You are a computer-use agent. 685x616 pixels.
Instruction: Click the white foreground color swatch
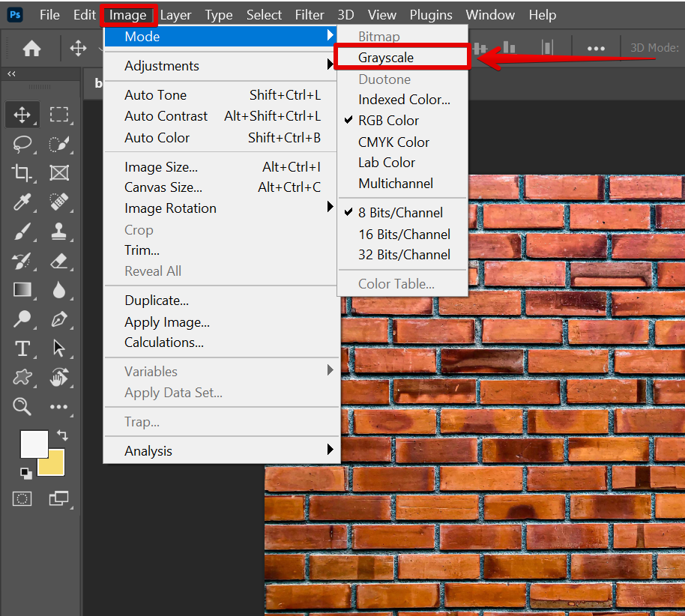tap(33, 444)
